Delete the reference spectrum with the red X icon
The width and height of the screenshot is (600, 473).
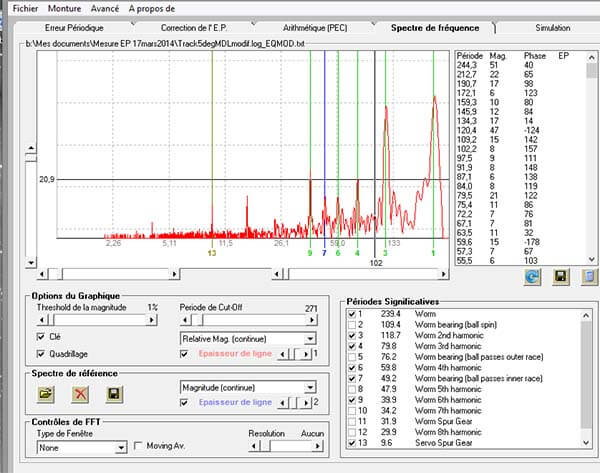coord(80,394)
